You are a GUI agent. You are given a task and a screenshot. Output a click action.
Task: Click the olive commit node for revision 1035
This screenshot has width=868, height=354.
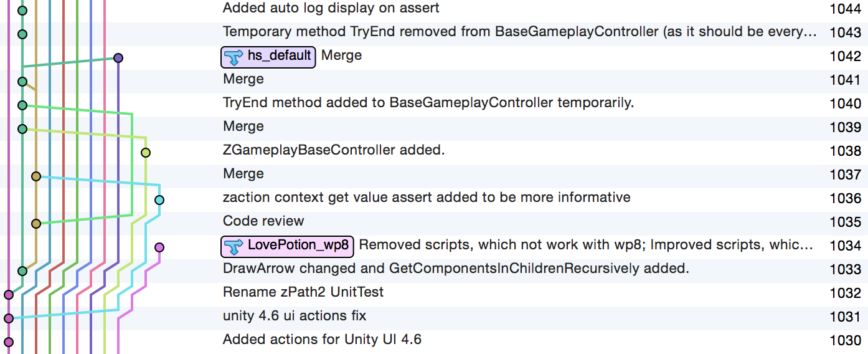[x=36, y=224]
